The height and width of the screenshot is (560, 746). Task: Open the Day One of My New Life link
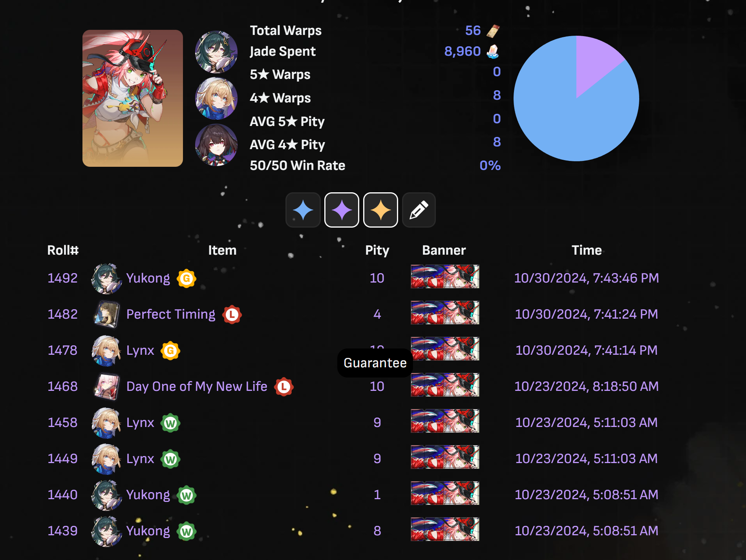197,387
